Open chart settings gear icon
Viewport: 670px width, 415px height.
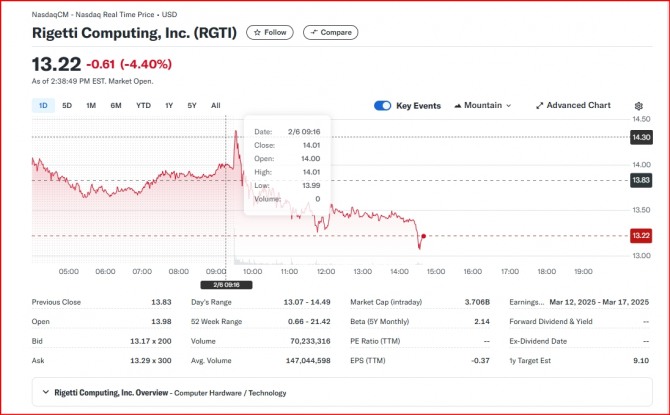(x=639, y=105)
